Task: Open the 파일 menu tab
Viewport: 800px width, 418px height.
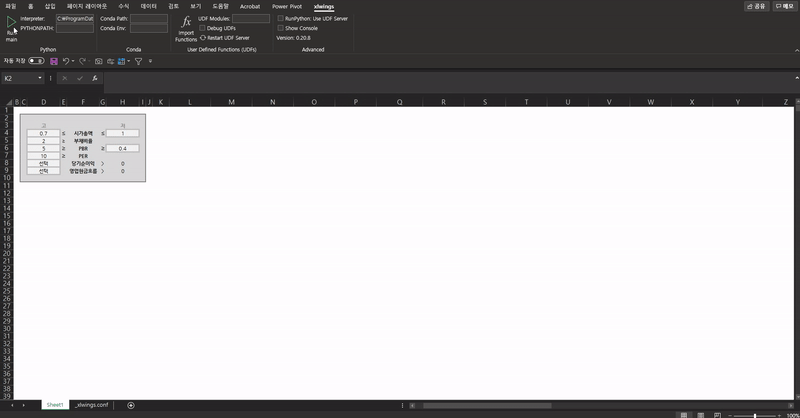Action: (x=11, y=6)
